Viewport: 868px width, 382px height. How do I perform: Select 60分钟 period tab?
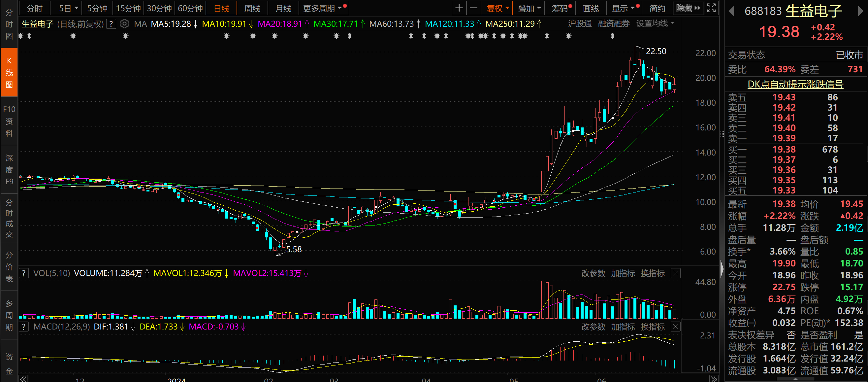tap(190, 8)
